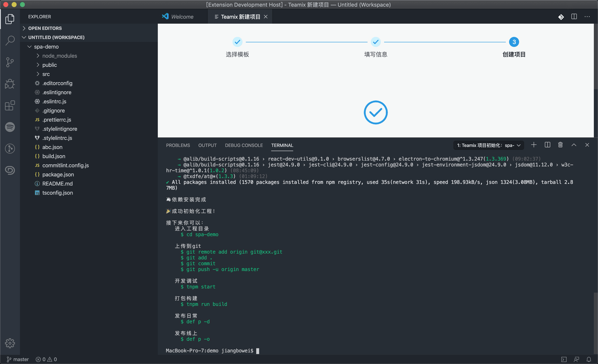Click the terminal vertical scrollbar

tap(596, 324)
